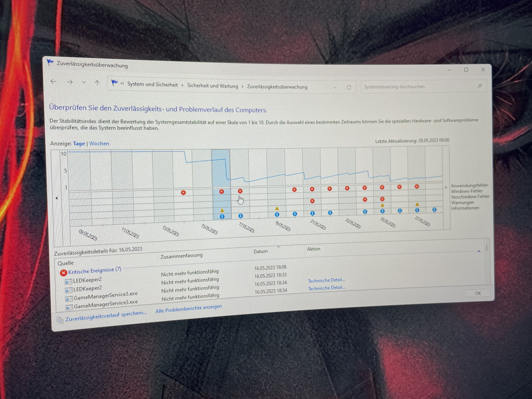Click the yellow warning icon on 19.05.2023
Viewport: 532px width, 399px height.
point(277,208)
